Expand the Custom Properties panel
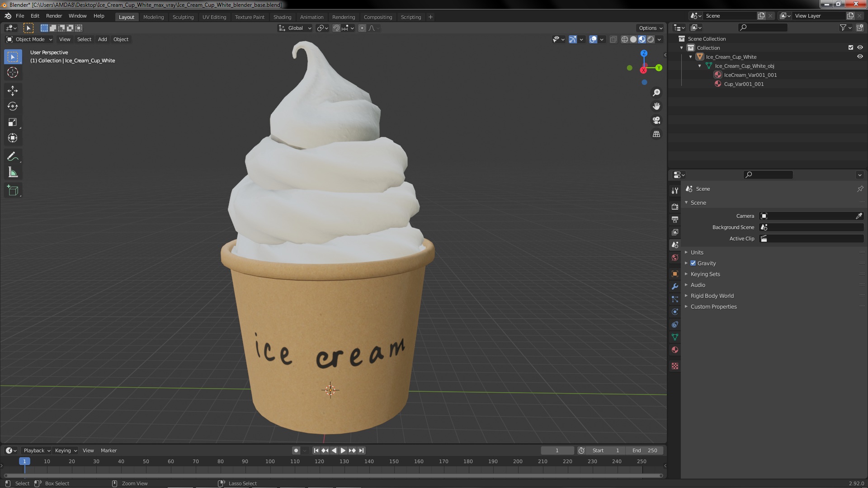The image size is (868, 488). (713, 306)
